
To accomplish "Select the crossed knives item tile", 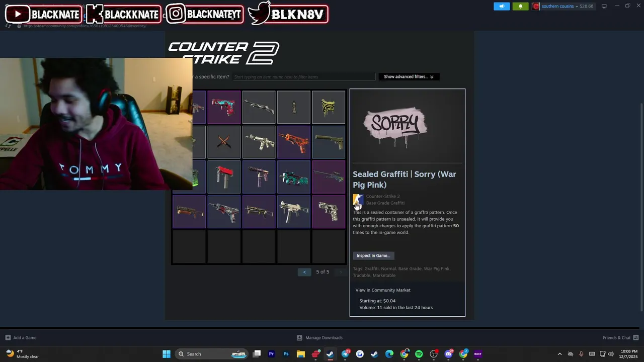I will click(224, 142).
